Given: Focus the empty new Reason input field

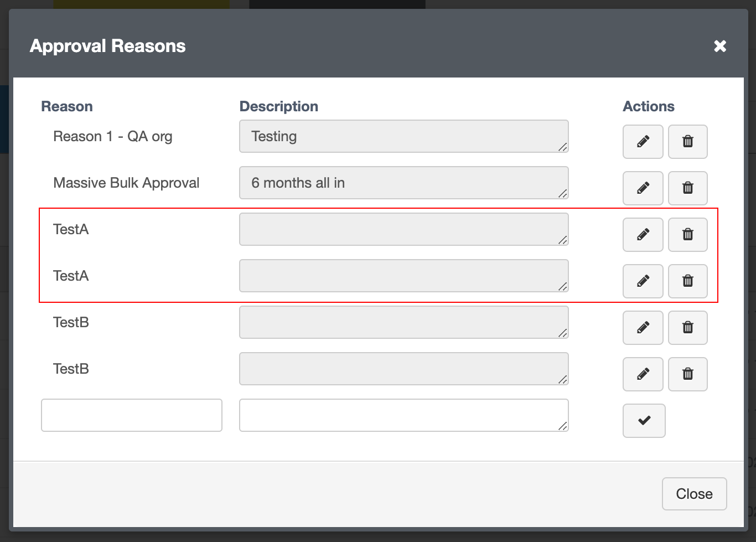Looking at the screenshot, I should click(x=132, y=415).
